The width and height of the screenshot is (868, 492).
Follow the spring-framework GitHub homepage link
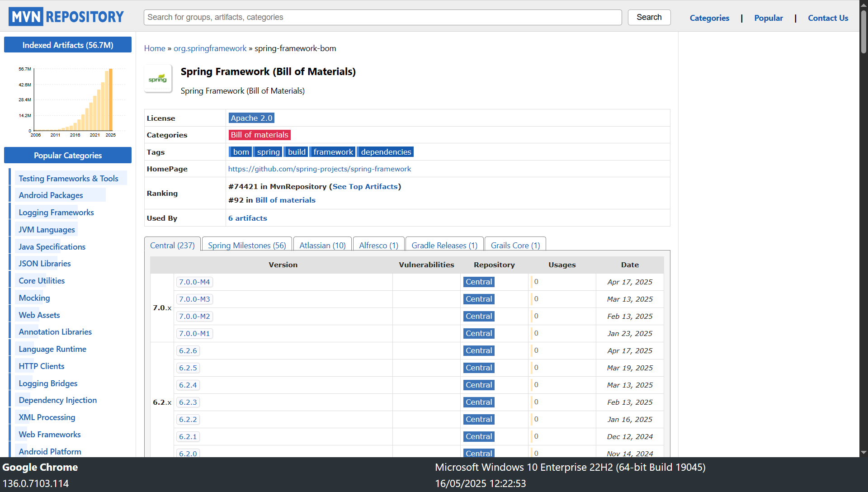pyautogui.click(x=320, y=169)
